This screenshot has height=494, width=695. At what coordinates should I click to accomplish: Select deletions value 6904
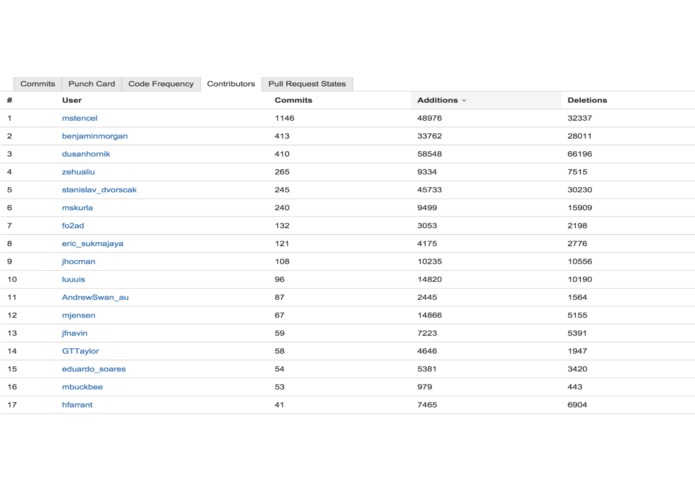coord(577,405)
